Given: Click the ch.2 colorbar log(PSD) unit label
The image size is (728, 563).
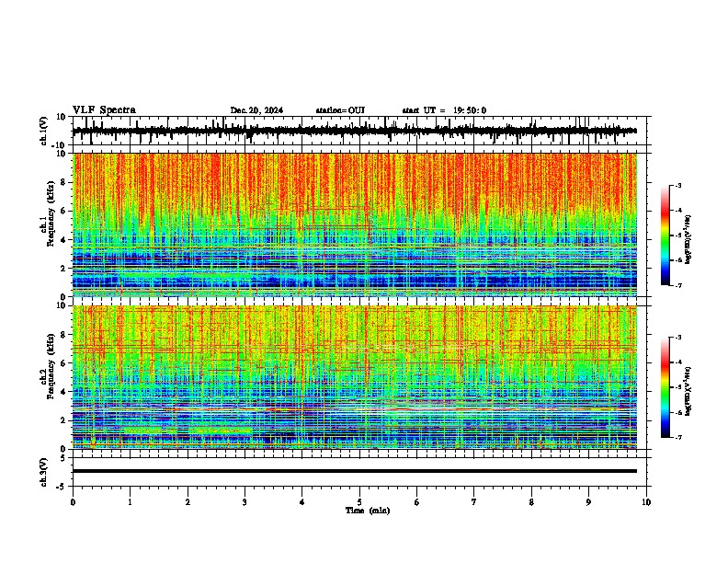Looking at the screenshot, I should 688,391.
